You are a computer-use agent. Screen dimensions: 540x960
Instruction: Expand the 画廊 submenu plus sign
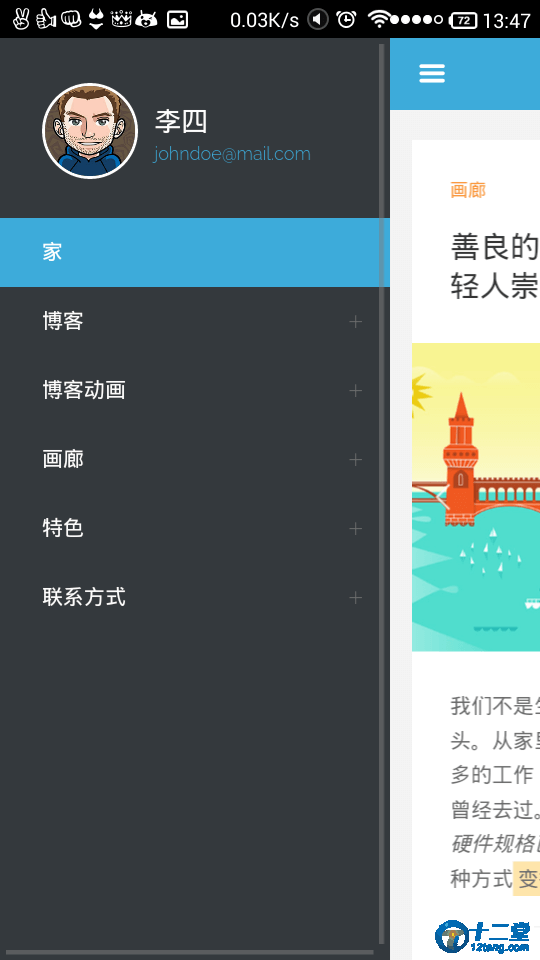pyautogui.click(x=355, y=460)
